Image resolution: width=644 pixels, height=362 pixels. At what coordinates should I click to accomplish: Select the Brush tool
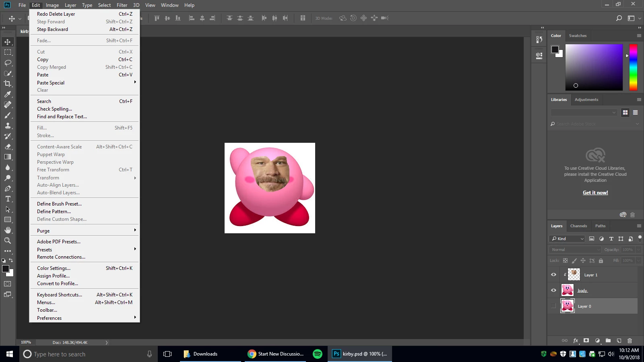[8, 115]
